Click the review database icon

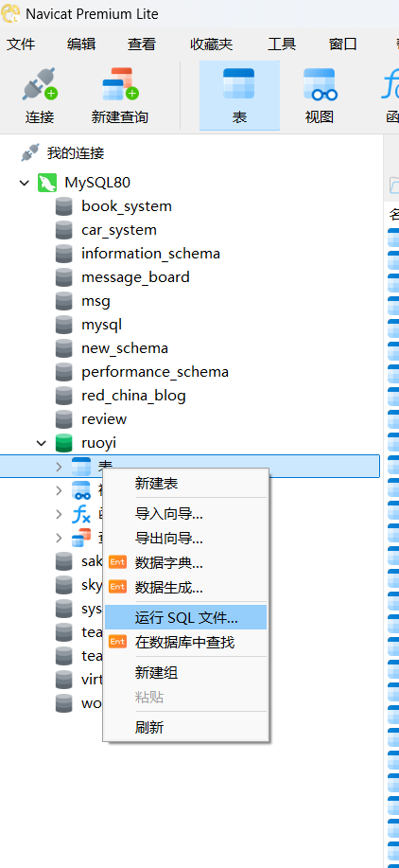point(64,419)
